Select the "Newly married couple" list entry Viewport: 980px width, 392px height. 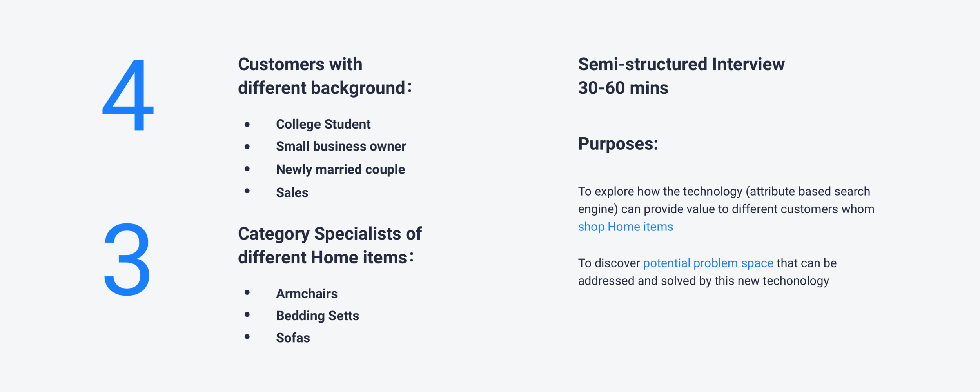click(x=340, y=169)
